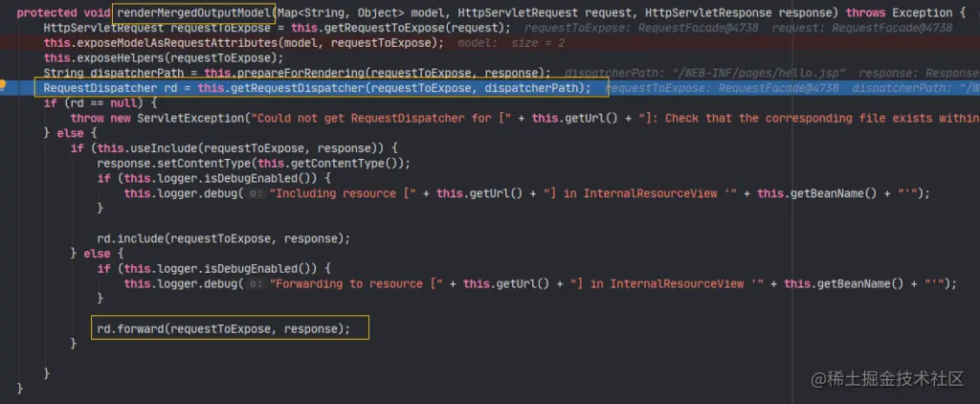Click the "Including resource [" string literal
The image size is (980, 404).
pyautogui.click(x=343, y=193)
